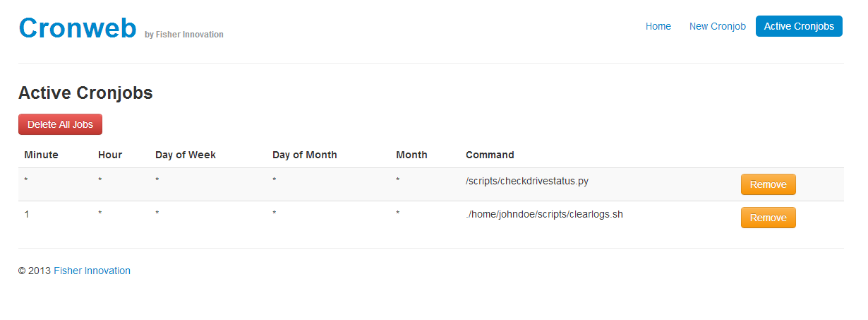
Task: Click the Day of Month column header
Action: 305,155
